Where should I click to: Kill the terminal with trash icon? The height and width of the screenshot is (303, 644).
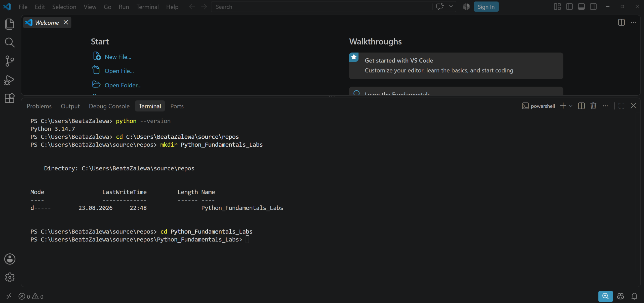coord(593,106)
